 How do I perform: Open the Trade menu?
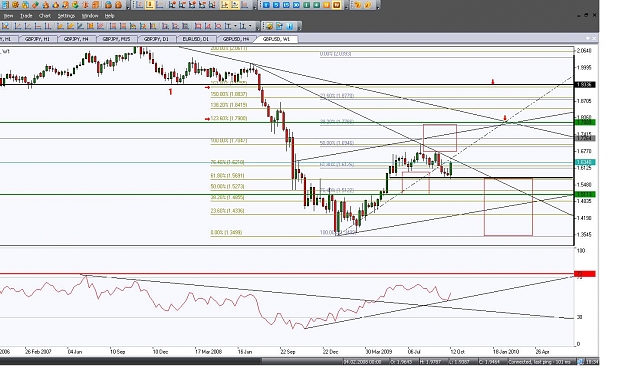pos(26,16)
